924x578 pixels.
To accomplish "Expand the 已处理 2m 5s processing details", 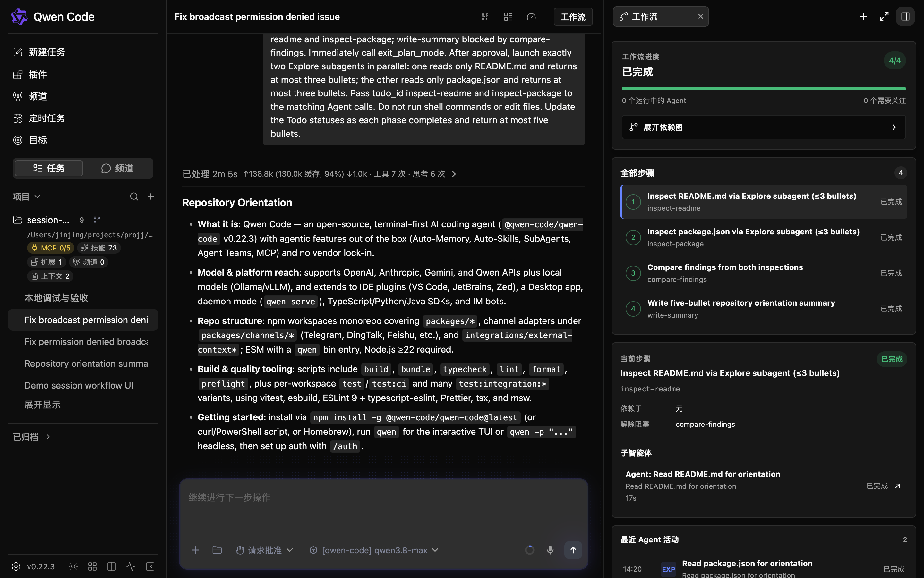I will 319,174.
